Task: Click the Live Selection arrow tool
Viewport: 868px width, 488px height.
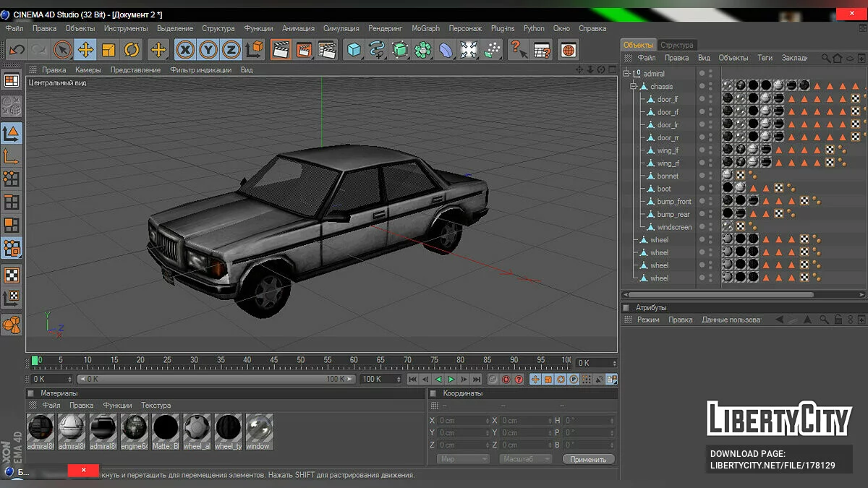Action: tap(63, 50)
